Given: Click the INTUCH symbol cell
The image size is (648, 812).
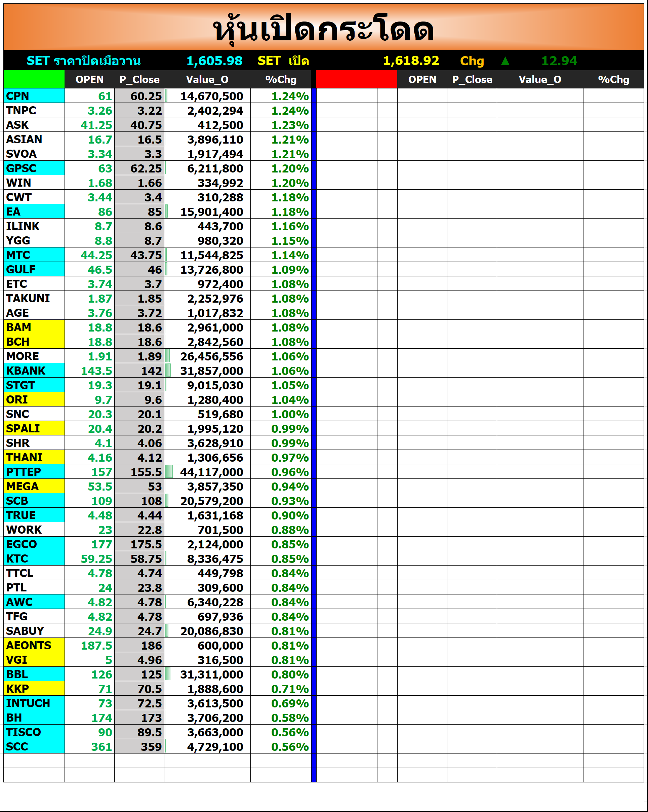Looking at the screenshot, I should point(34,703).
